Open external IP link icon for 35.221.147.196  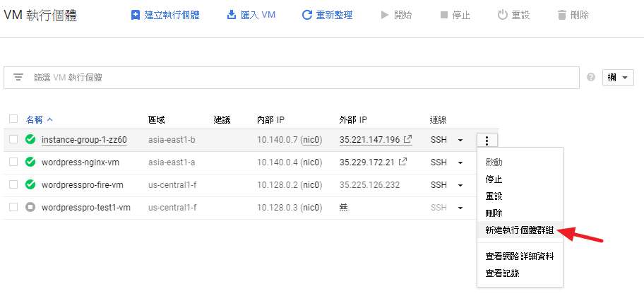click(x=408, y=140)
